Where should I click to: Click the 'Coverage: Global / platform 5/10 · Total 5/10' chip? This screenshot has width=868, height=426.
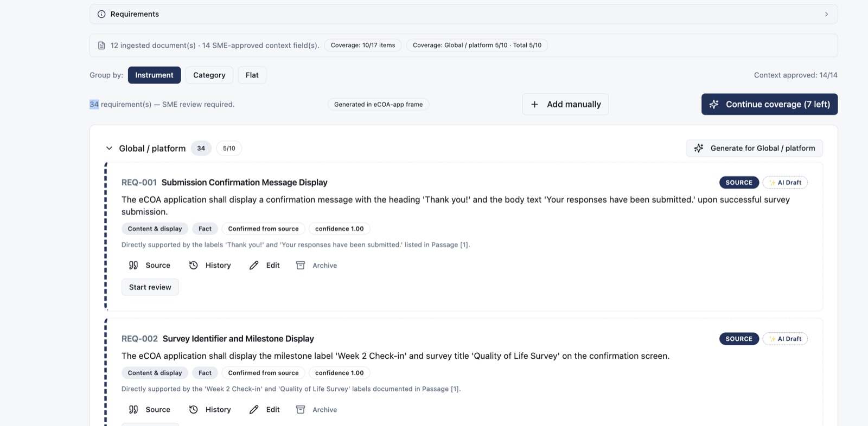[477, 46]
